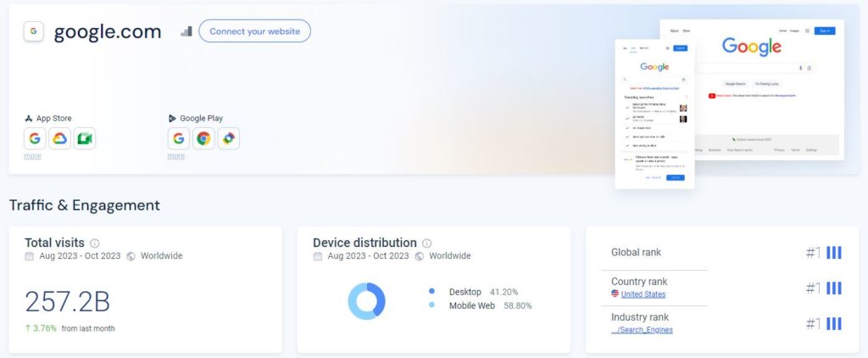Click the Google Play logo icon
Image resolution: width=868 pixels, height=358 pixels.
click(172, 118)
